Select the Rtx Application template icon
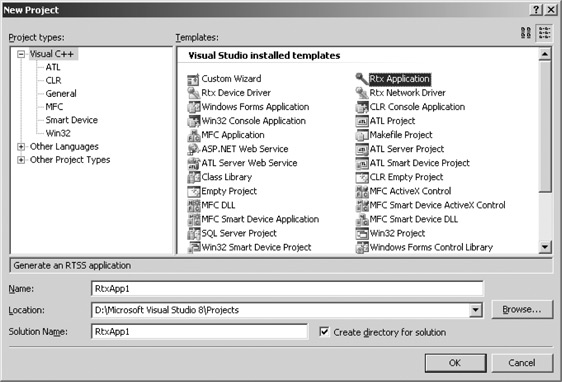Screen dimensions: 562x382 [x=361, y=78]
